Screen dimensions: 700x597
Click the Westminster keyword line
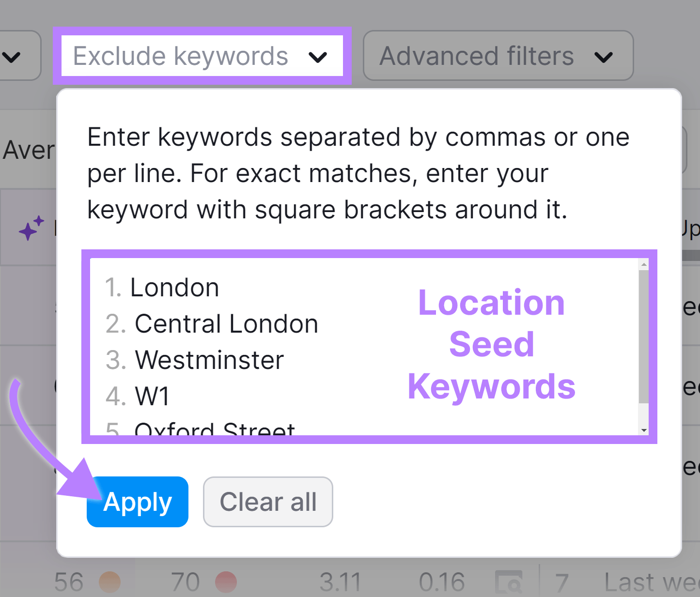209,359
